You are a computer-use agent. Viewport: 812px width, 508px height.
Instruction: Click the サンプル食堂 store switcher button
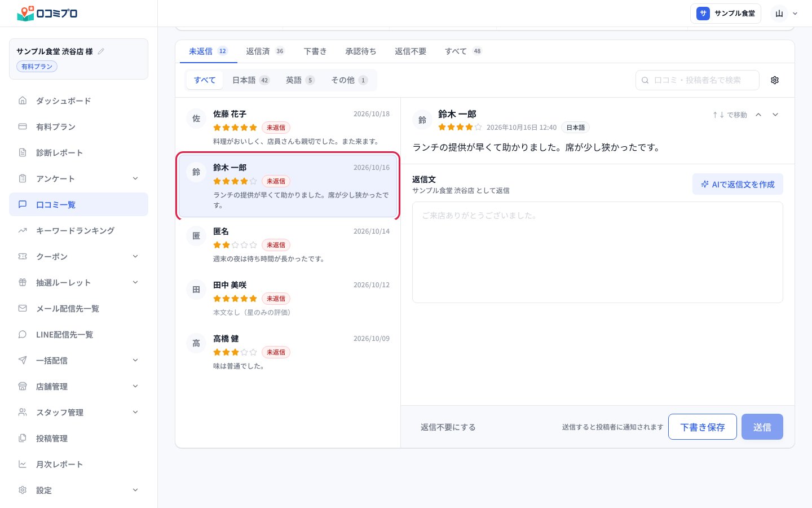(x=726, y=14)
